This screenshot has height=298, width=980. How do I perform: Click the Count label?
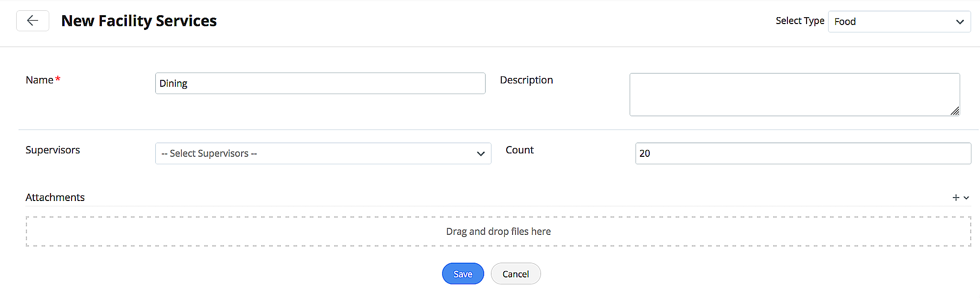pyautogui.click(x=519, y=150)
